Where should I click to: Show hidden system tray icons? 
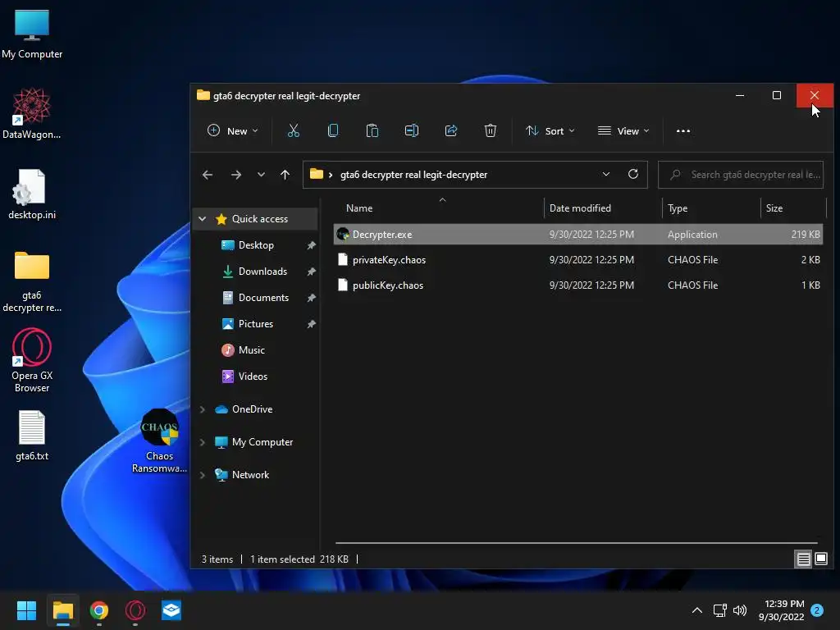coord(697,610)
